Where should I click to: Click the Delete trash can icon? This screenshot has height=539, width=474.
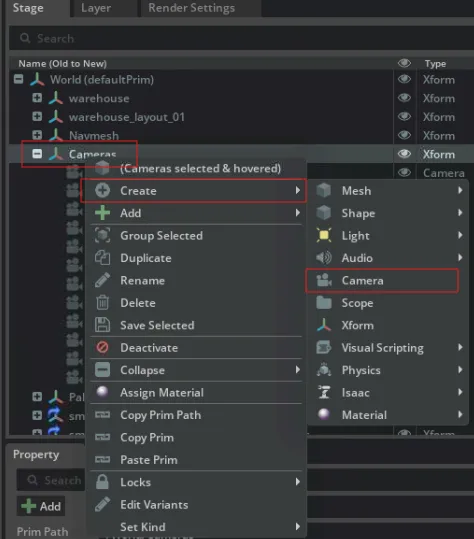click(102, 302)
